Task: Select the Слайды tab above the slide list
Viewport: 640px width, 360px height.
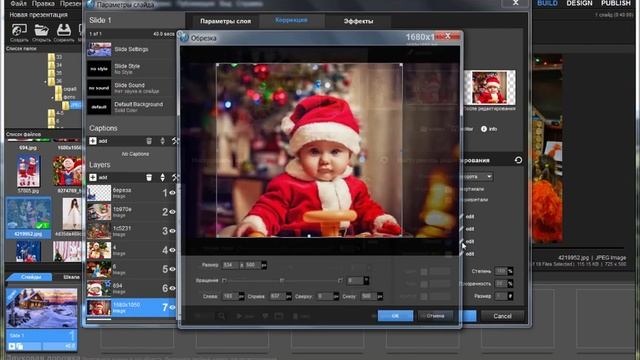Action: (31, 277)
